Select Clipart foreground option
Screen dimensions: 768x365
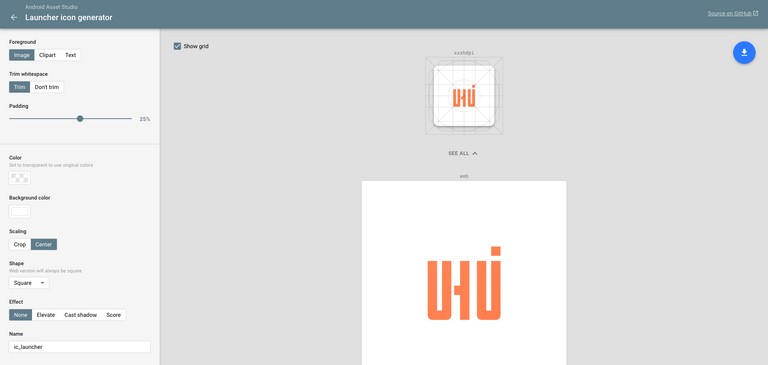point(47,55)
